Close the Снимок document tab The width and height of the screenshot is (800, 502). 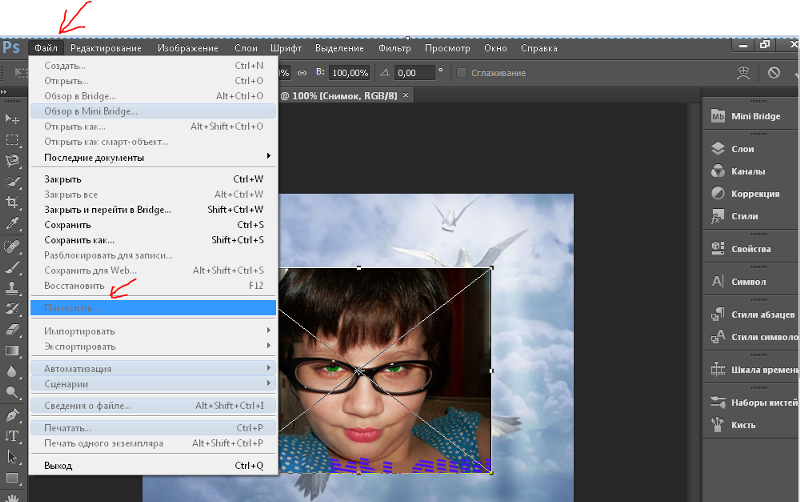pos(406,95)
